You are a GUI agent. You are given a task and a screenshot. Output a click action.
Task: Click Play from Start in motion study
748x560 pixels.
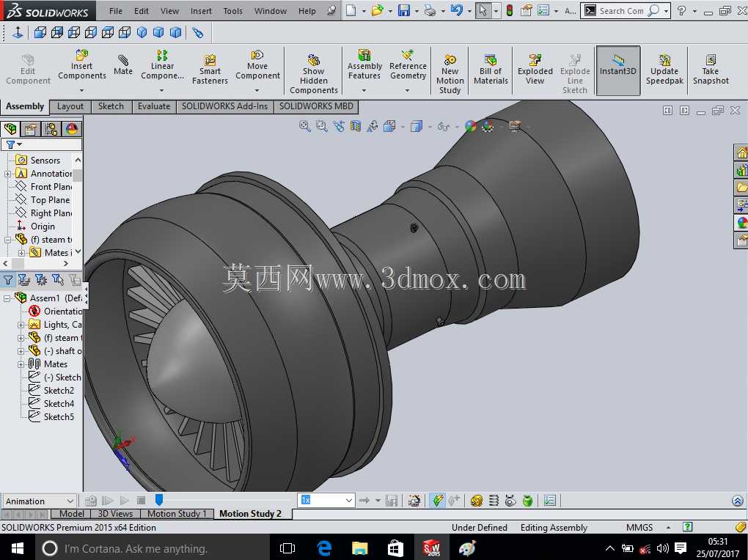[x=107, y=501]
